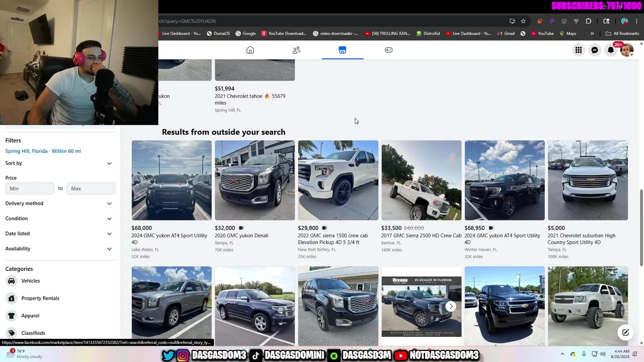
Task: Click the purple P extension icon
Action: coord(552,21)
